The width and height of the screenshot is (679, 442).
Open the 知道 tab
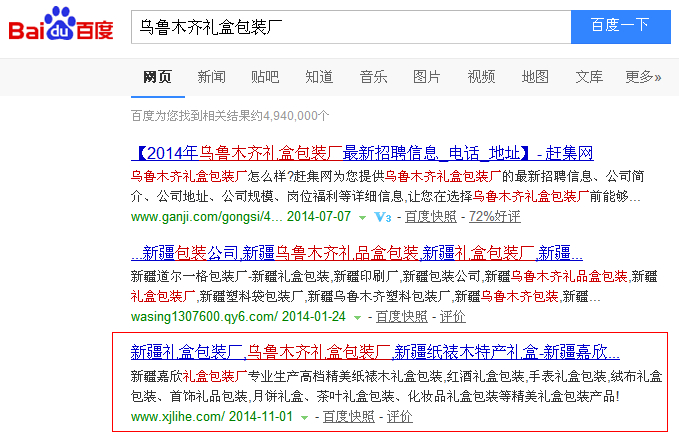click(x=319, y=77)
